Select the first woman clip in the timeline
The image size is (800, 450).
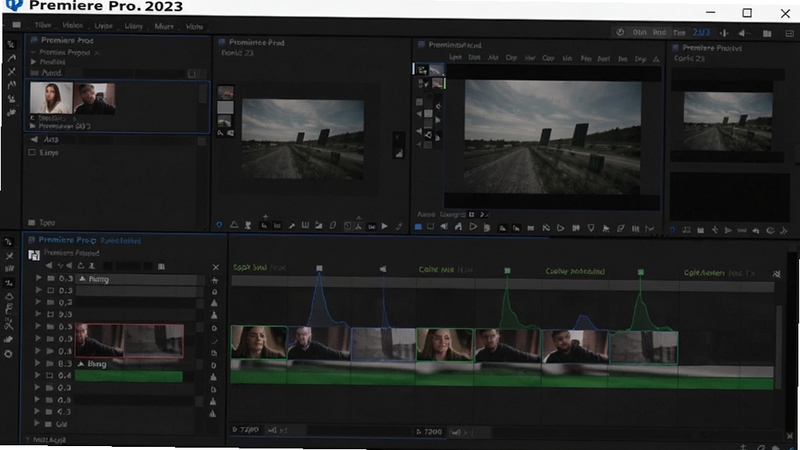pyautogui.click(x=259, y=343)
